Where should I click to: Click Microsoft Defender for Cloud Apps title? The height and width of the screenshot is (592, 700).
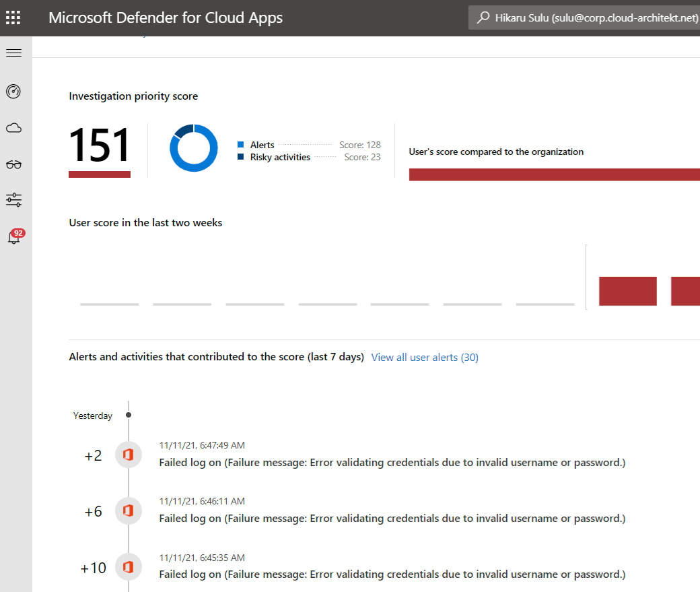point(166,18)
